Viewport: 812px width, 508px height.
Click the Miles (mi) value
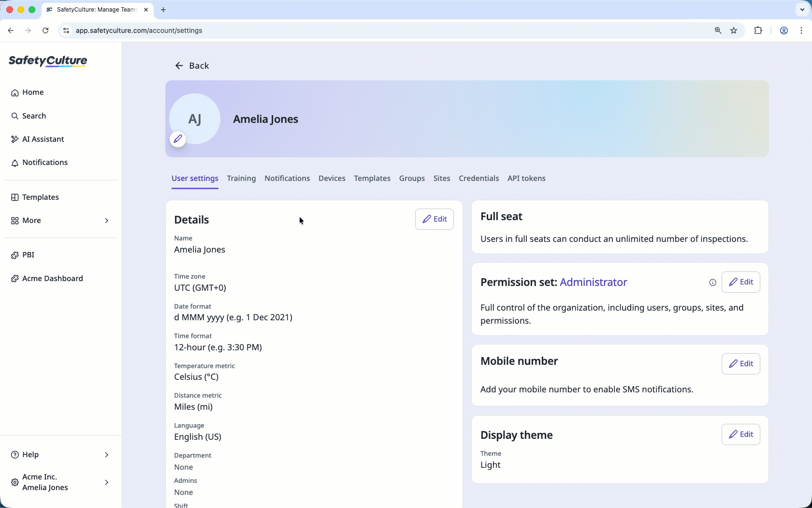pyautogui.click(x=193, y=407)
